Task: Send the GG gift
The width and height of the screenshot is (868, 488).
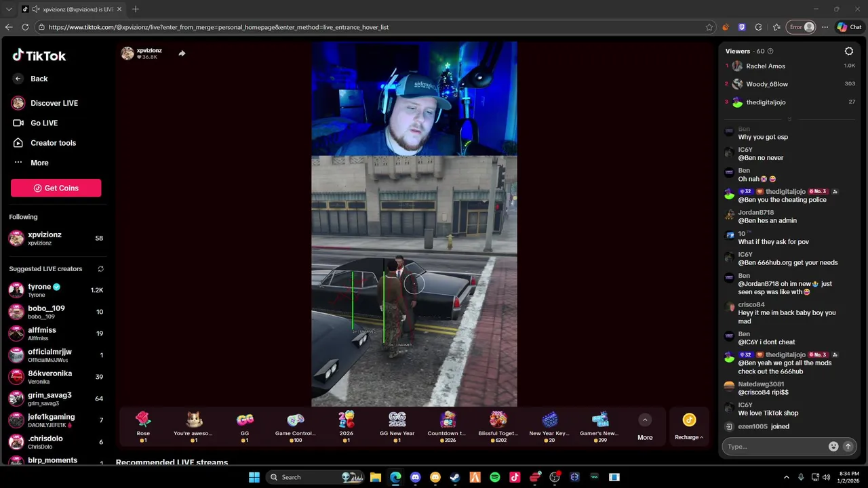Action: point(245,426)
